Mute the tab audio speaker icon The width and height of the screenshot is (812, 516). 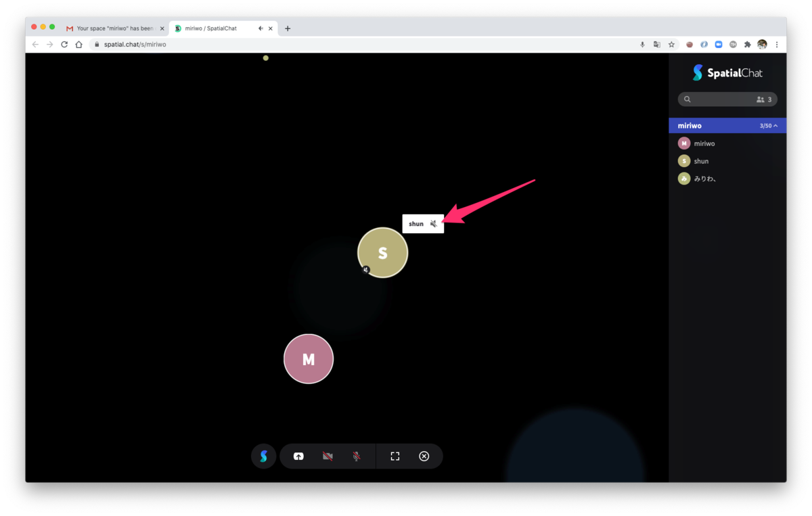[261, 28]
